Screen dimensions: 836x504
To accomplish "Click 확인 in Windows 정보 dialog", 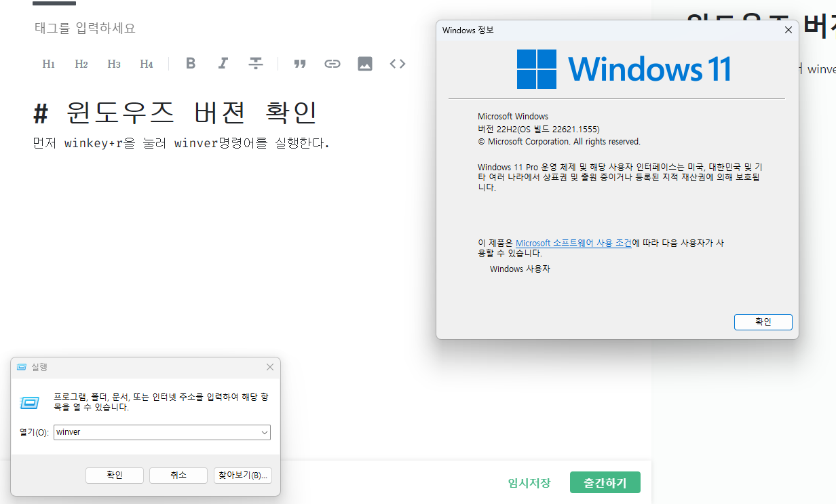I will point(763,322).
